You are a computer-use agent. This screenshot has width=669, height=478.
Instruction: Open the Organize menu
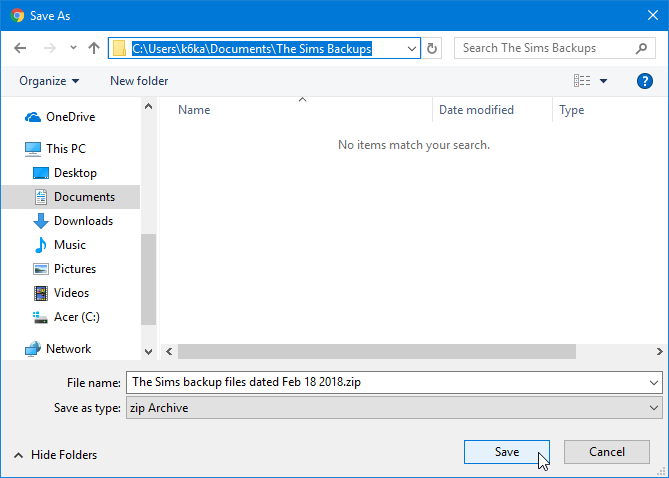click(x=49, y=81)
